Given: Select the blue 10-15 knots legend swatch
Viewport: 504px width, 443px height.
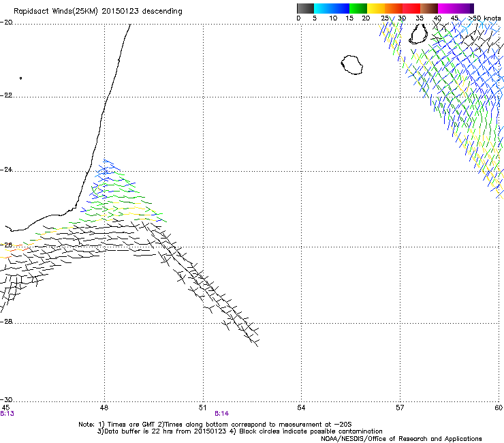Looking at the screenshot, I should tap(341, 8).
